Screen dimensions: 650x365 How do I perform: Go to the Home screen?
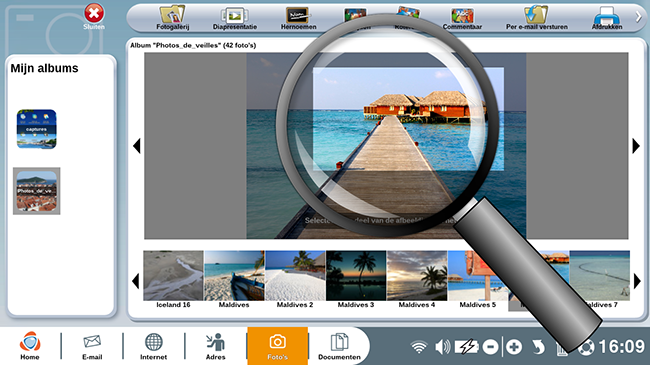click(x=30, y=345)
